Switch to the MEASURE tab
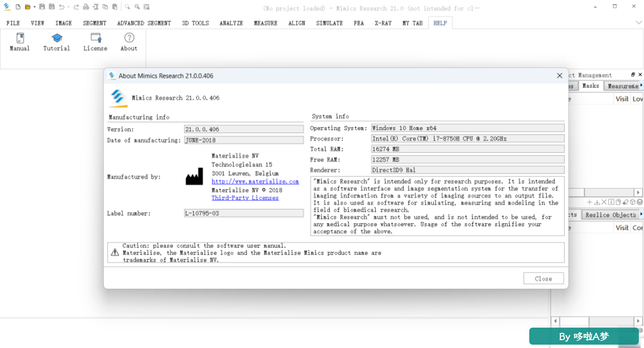The height and width of the screenshot is (348, 644). click(266, 23)
